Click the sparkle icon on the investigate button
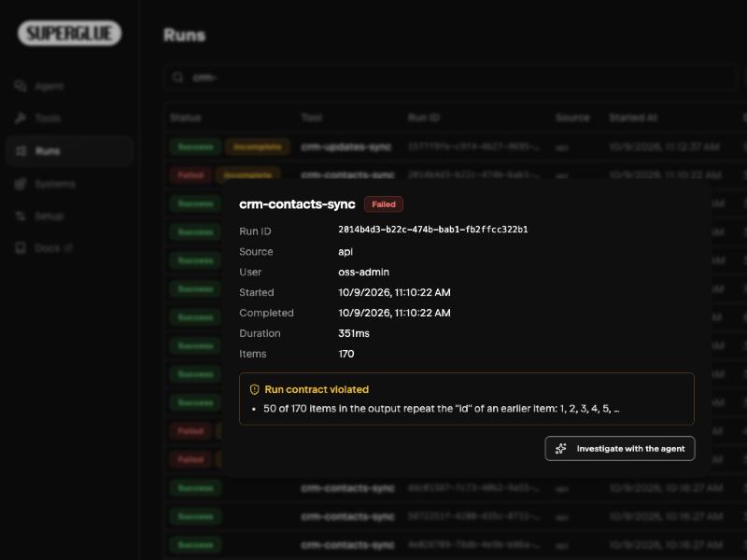 click(561, 449)
